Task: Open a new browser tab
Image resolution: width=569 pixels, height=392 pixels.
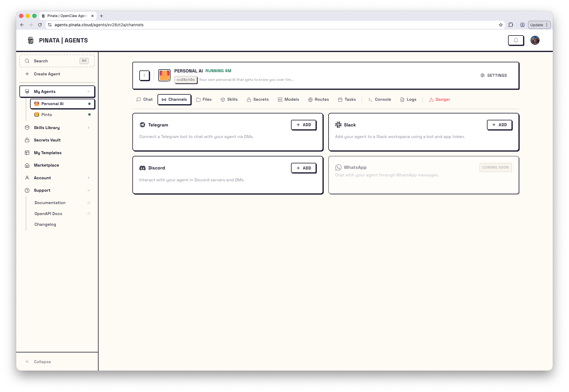Action: (x=101, y=16)
